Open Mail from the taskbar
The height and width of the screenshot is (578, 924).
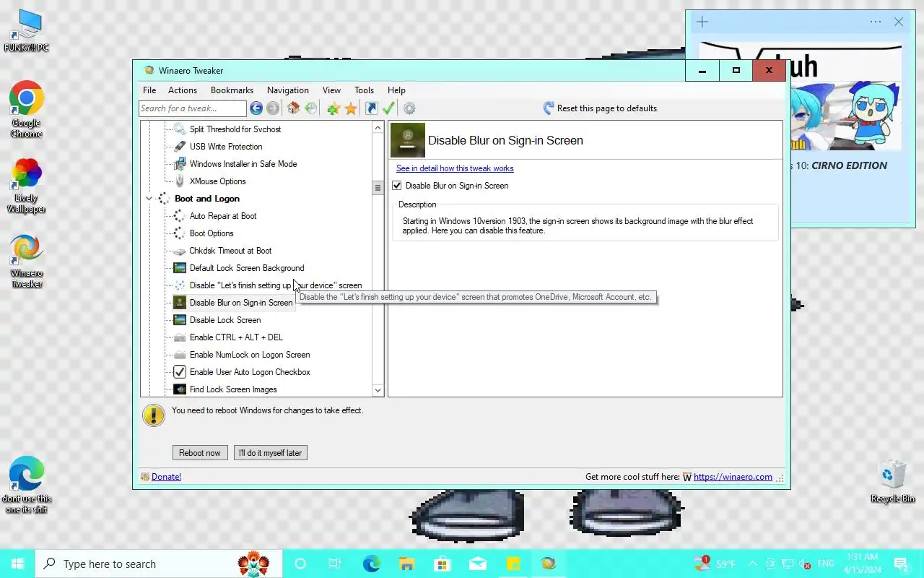[x=477, y=564]
